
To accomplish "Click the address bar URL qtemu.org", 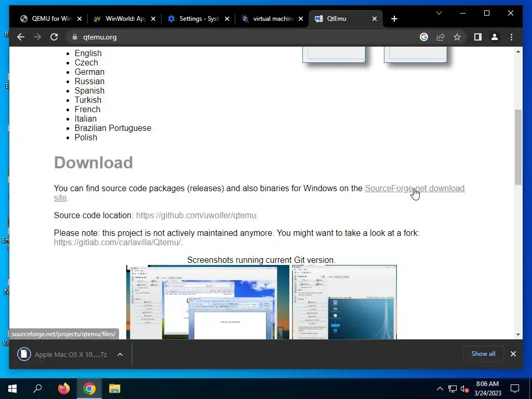I will click(x=100, y=37).
